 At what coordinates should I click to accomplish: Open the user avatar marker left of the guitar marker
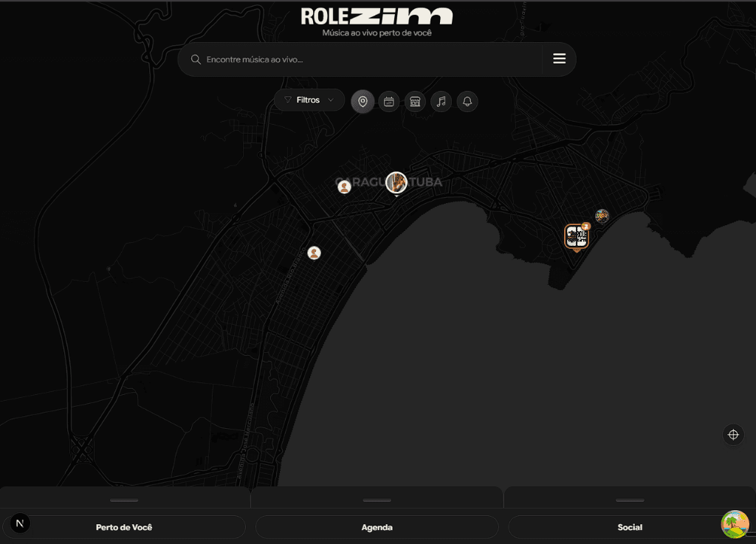[344, 187]
